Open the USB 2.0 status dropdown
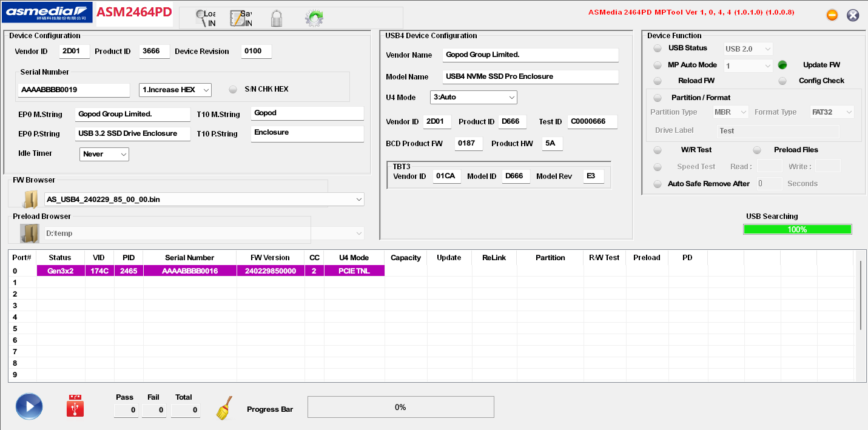This screenshot has width=868, height=430. point(749,49)
